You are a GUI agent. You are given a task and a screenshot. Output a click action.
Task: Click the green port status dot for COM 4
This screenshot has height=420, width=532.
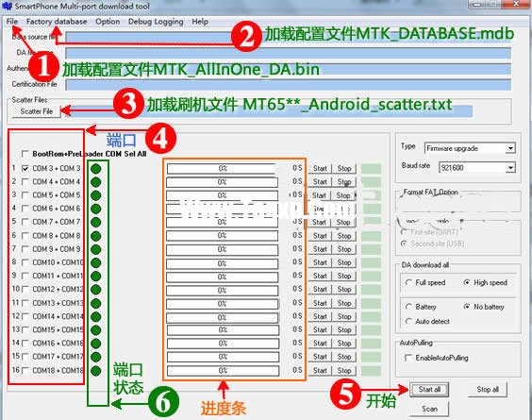(96, 182)
